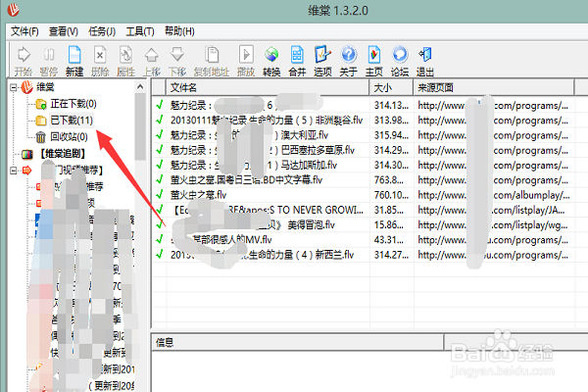588x392 pixels.
Task: Click the tree panel scroll-up arrow
Action: point(140,86)
